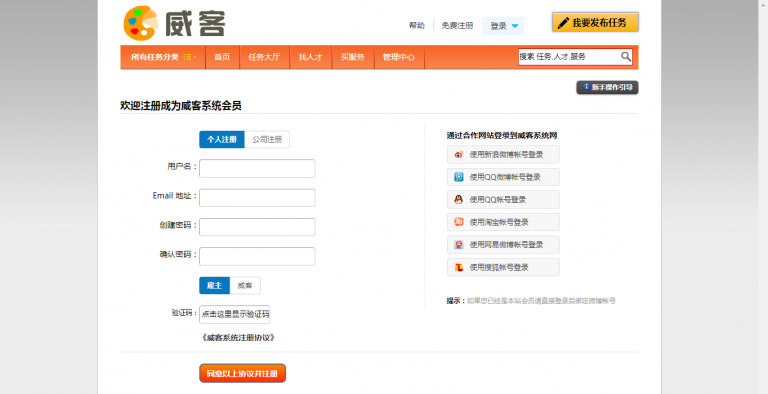The width and height of the screenshot is (768, 394).
Task: Expand the 登录 dropdown
Action: (x=503, y=26)
